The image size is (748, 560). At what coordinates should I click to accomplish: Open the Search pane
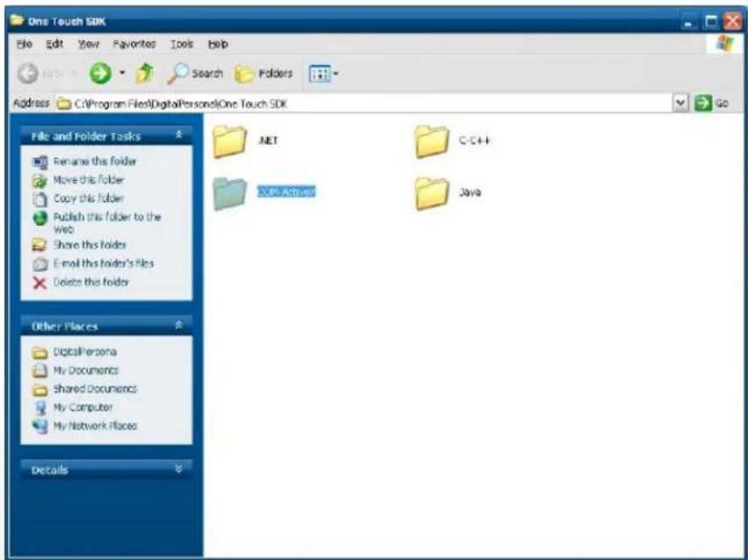[x=196, y=74]
